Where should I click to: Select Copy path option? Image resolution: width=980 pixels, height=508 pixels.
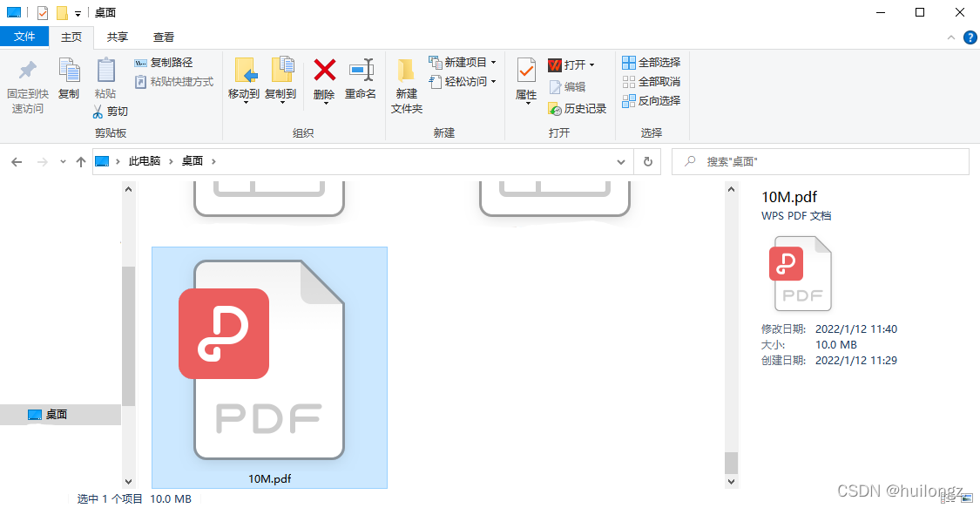[164, 63]
